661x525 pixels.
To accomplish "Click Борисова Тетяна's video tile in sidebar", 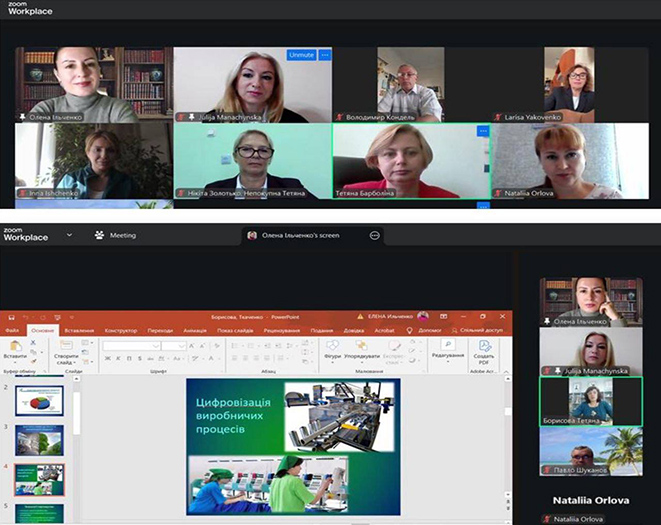I will 590,400.
